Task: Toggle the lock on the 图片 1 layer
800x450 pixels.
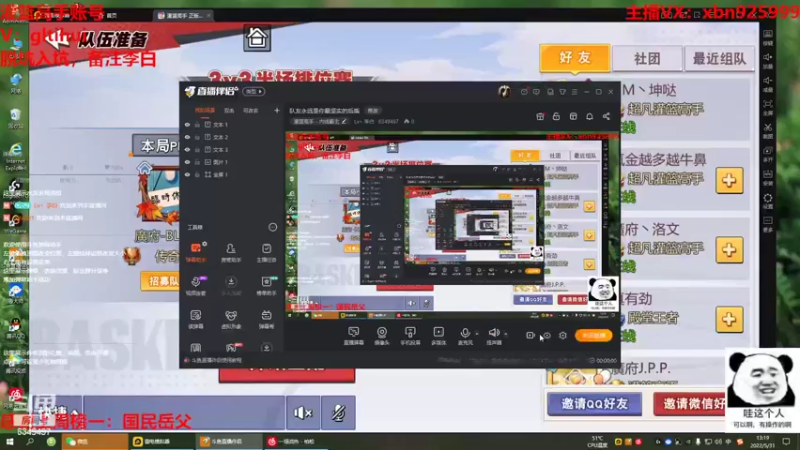Action: point(197,162)
